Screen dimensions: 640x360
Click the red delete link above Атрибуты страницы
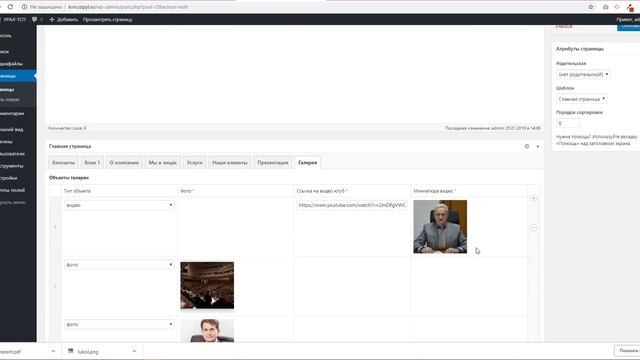(564, 26)
